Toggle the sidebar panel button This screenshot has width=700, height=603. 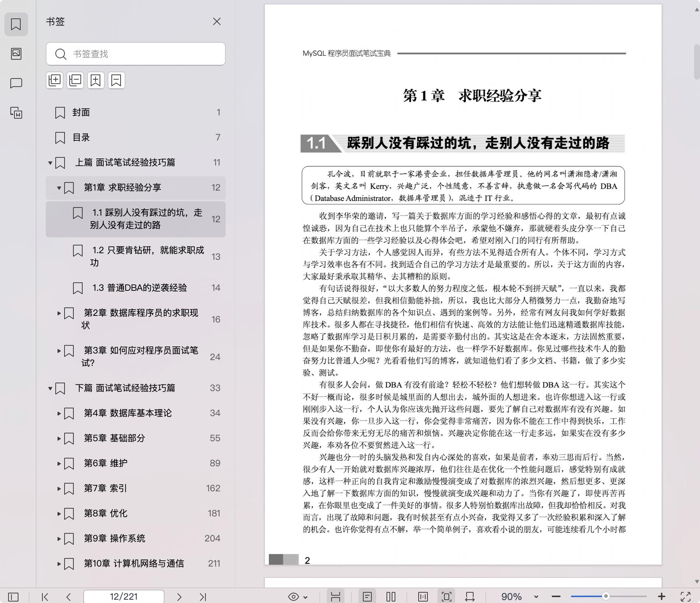pyautogui.click(x=13, y=596)
